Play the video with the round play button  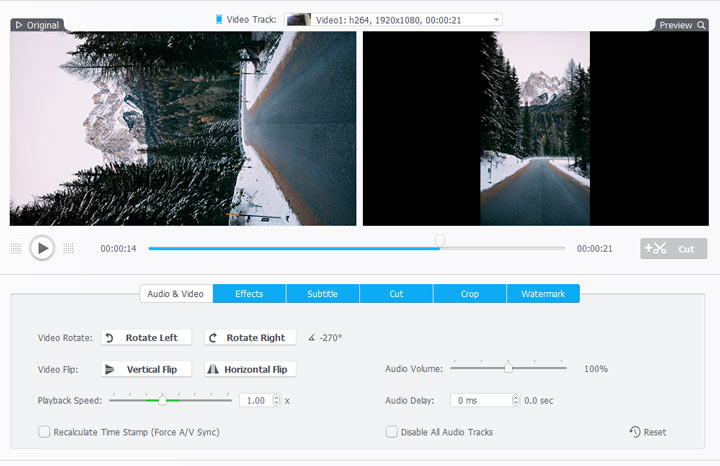[42, 248]
